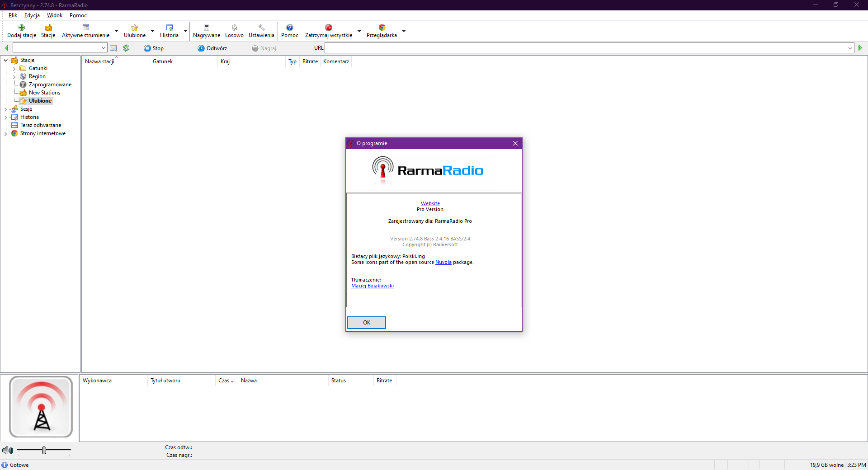Stop all streams with Zatrzymaj wszystkie
868x470 pixels.
(329, 31)
